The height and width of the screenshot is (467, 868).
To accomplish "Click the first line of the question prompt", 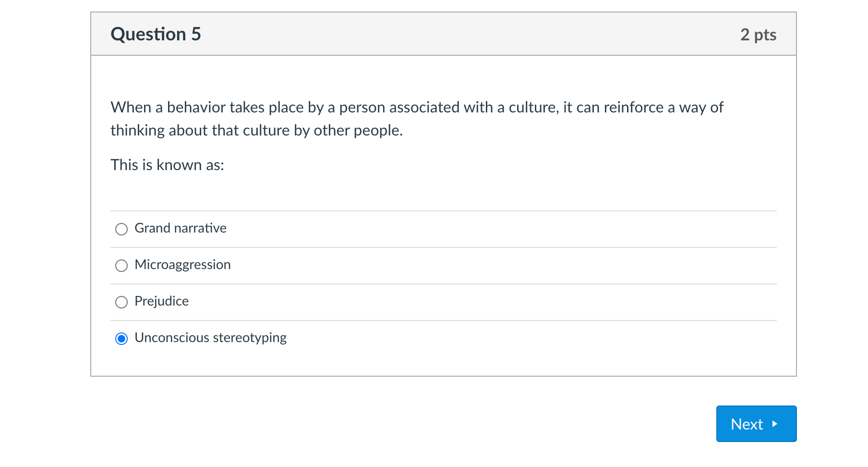I will (417, 107).
